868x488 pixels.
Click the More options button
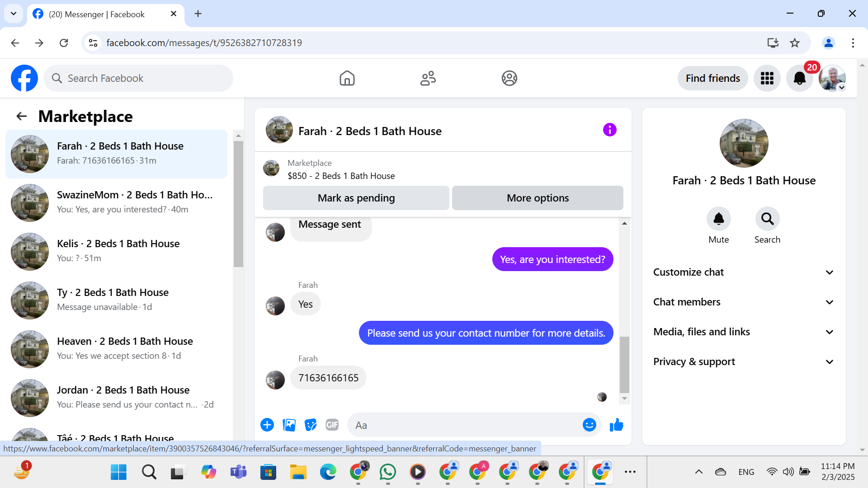(538, 198)
